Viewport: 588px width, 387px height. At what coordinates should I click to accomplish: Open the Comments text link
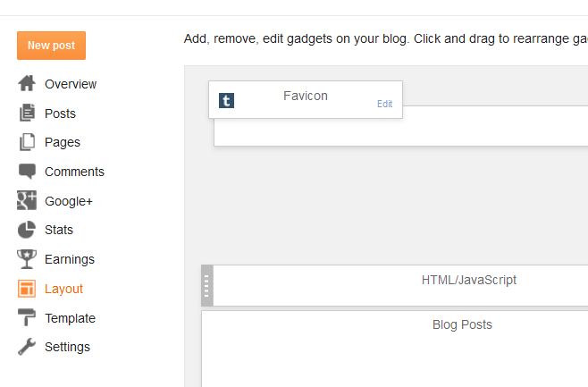pyautogui.click(x=74, y=172)
